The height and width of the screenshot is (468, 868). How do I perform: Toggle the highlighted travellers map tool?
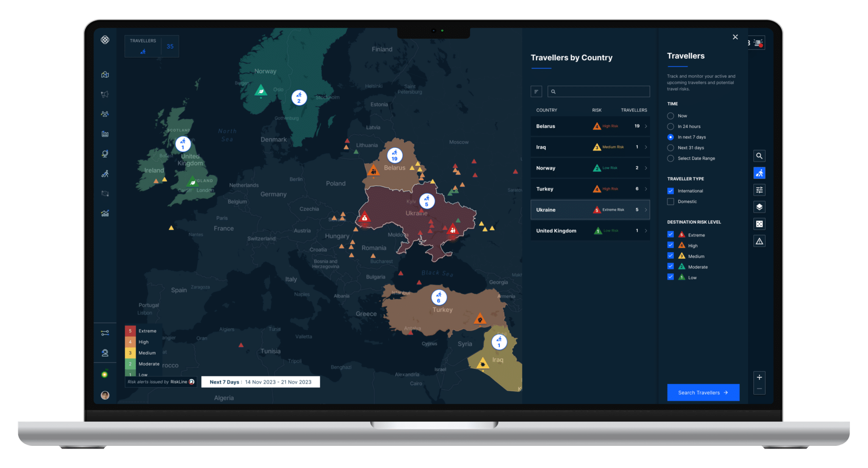click(759, 173)
